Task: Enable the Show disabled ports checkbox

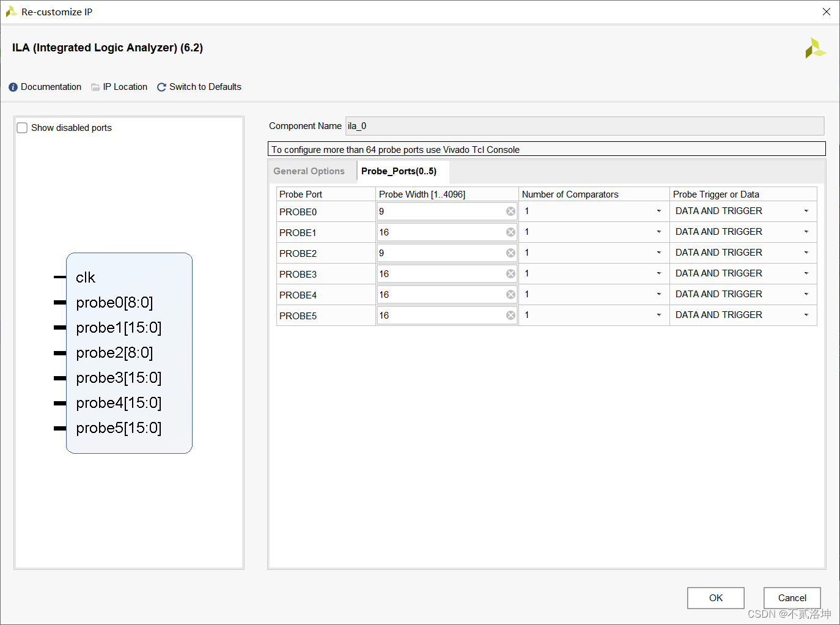Action: 22,128
